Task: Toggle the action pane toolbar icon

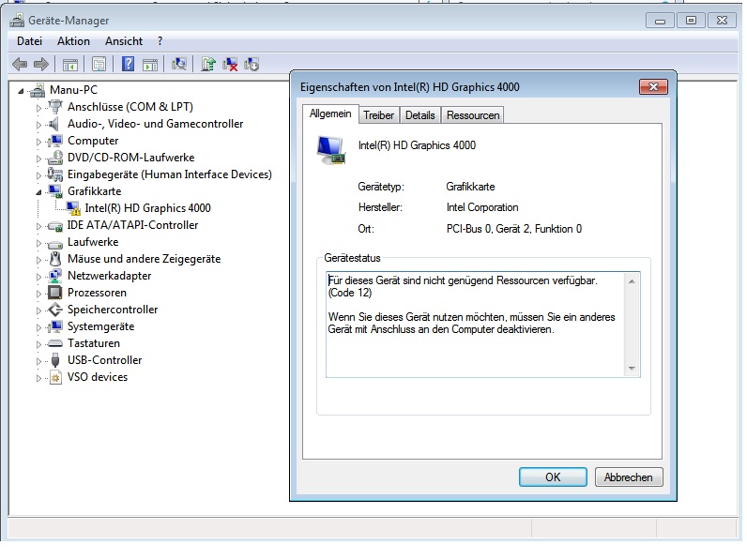Action: point(150,65)
